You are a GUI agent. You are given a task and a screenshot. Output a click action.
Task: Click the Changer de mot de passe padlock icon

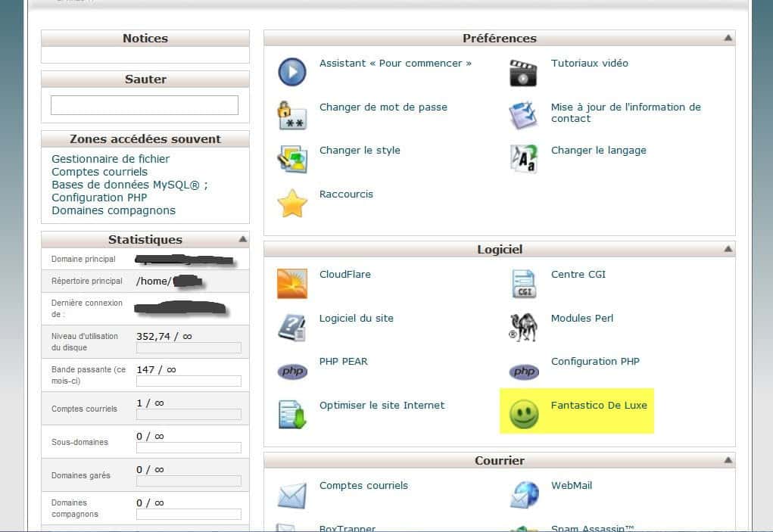coord(291,116)
